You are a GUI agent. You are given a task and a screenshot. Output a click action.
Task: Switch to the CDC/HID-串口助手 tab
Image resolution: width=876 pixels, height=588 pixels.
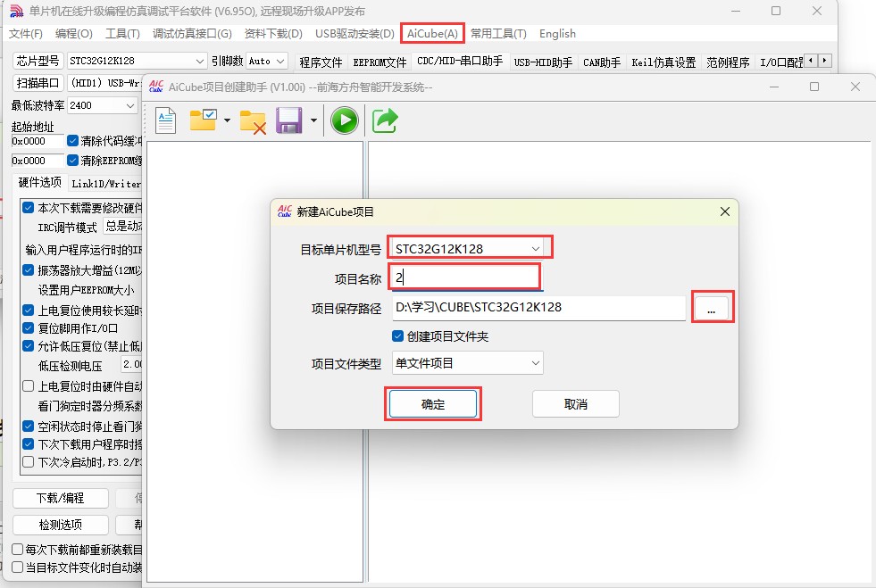click(x=460, y=61)
